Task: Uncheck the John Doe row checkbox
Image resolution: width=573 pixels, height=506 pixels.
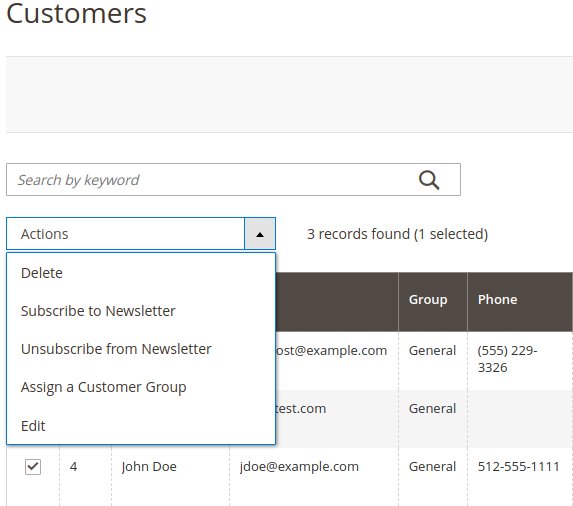Action: point(33,467)
